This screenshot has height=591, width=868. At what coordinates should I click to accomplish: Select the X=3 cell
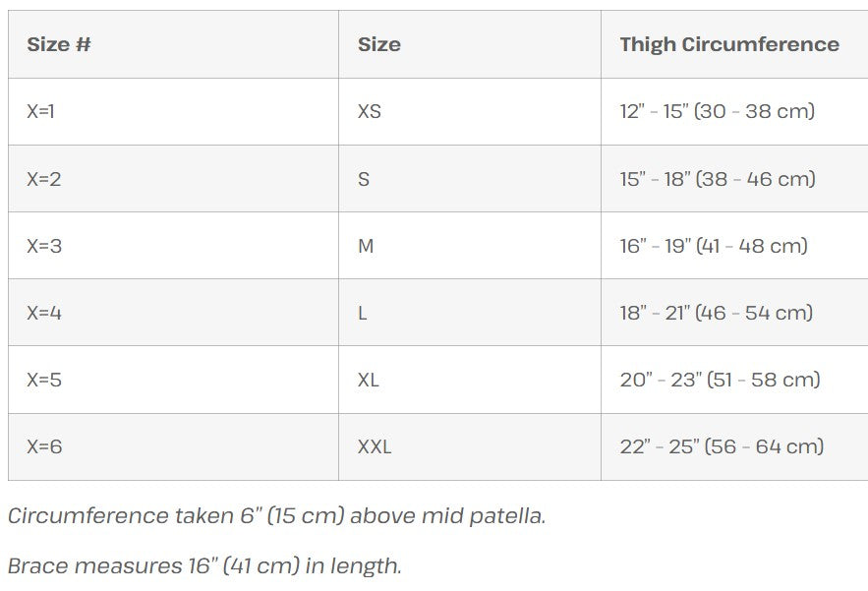coord(44,246)
